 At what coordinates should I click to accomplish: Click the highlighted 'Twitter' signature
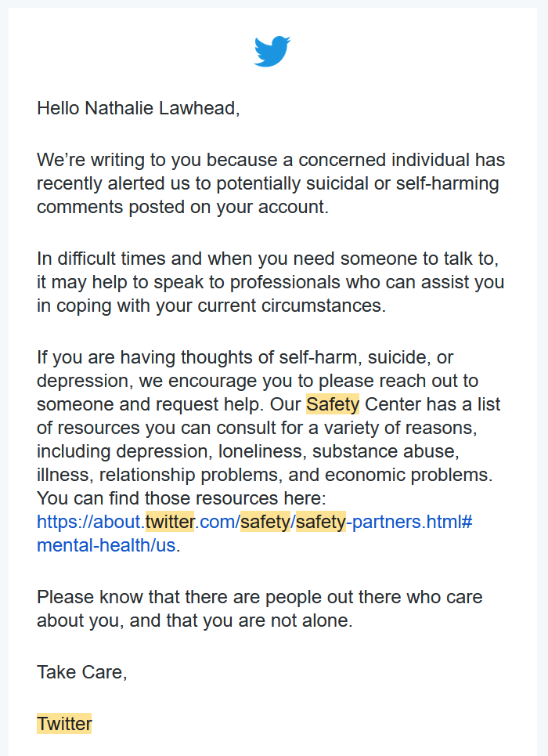(64, 724)
